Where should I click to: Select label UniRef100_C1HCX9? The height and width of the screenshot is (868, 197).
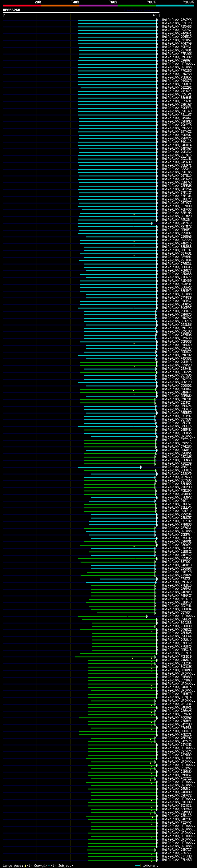pyautogui.click(x=177, y=345)
